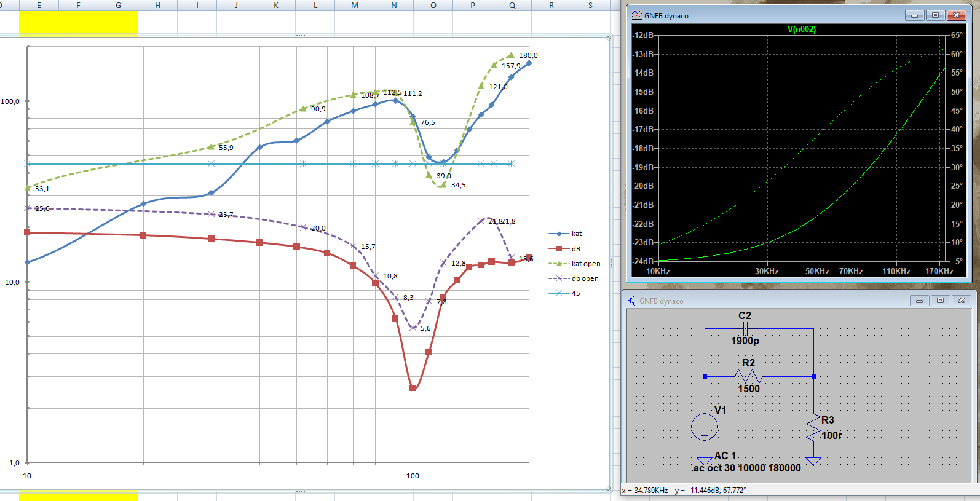
Task: Select the V1 voltage source symbol
Action: (705, 427)
